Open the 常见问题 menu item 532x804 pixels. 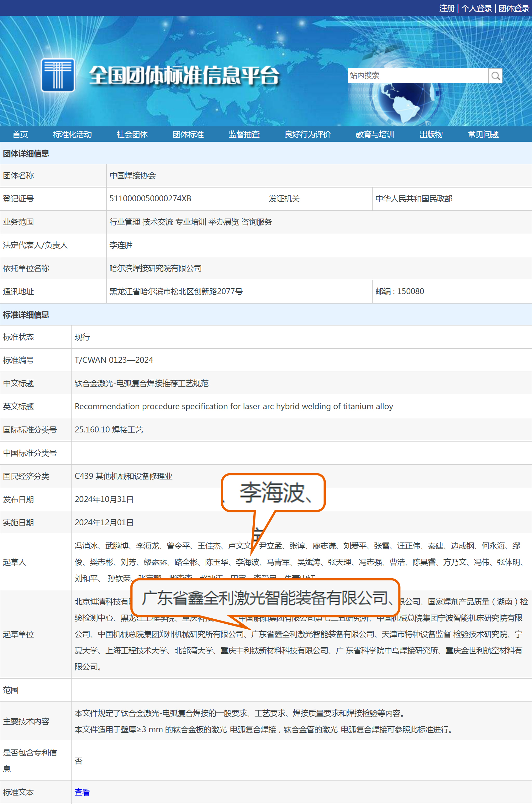483,135
